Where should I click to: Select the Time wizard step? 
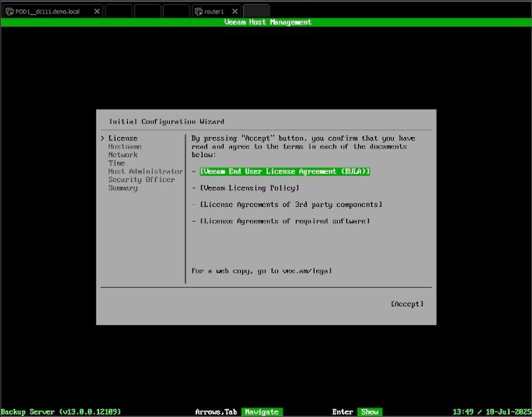point(117,163)
